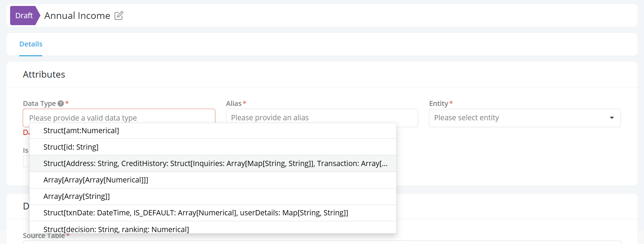Image resolution: width=644 pixels, height=244 pixels.
Task: Click the Annual Income title text
Action: [x=77, y=16]
